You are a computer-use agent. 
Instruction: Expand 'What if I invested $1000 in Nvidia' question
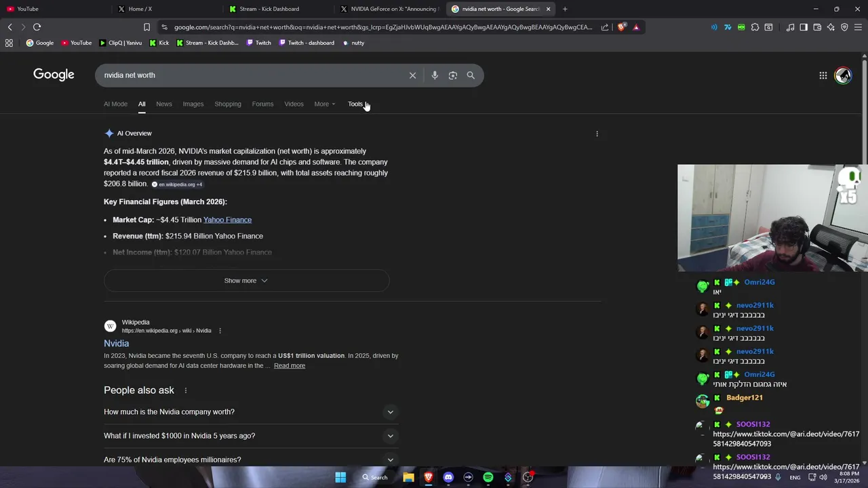tap(251, 436)
